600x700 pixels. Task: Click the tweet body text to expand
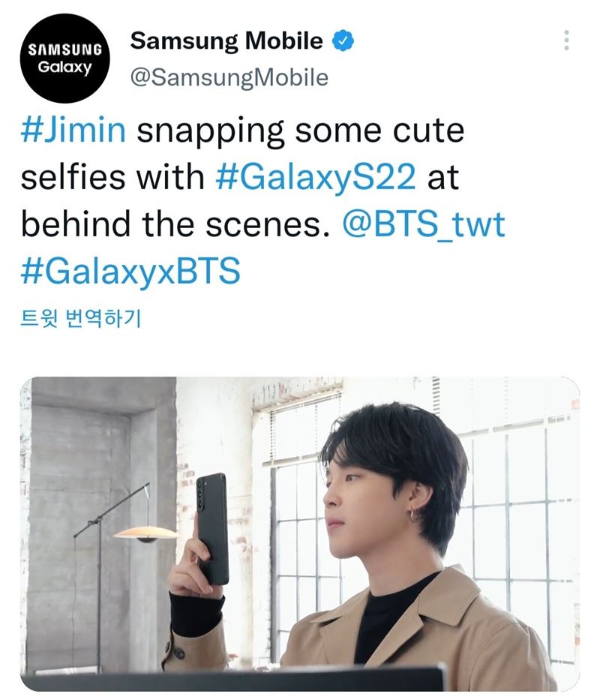coord(263,201)
